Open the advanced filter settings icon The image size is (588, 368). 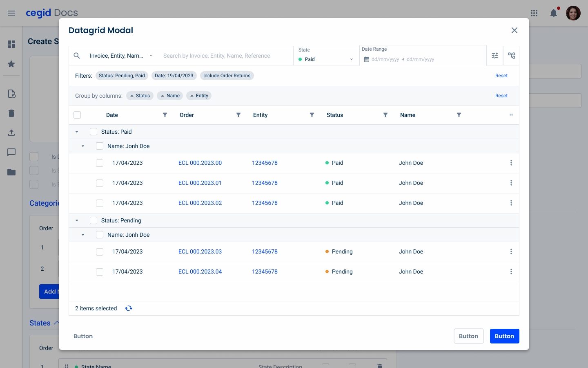[495, 56]
